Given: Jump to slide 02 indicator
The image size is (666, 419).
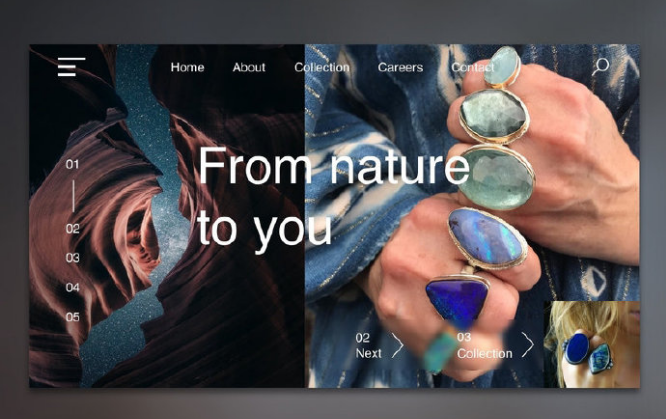Looking at the screenshot, I should pos(73,229).
